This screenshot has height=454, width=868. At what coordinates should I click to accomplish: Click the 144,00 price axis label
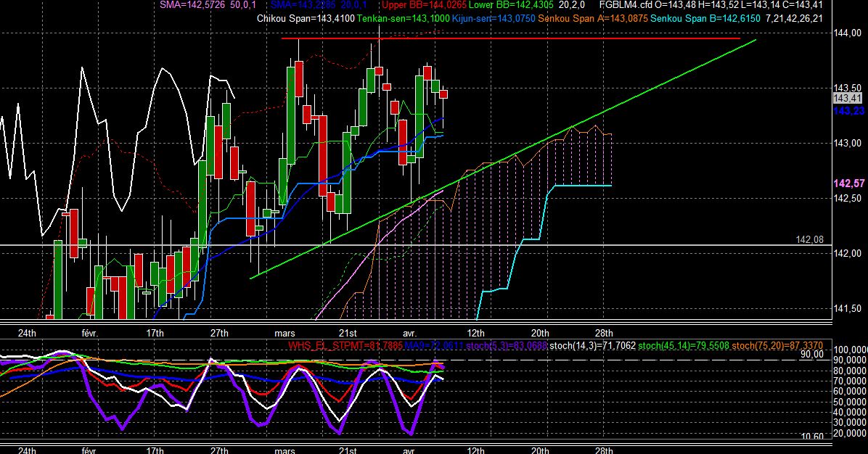pyautogui.click(x=848, y=33)
